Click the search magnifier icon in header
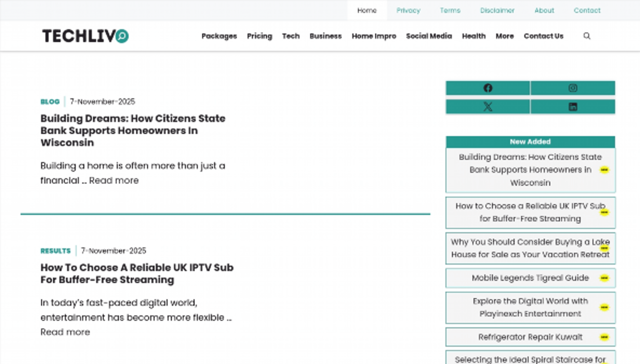 587,36
